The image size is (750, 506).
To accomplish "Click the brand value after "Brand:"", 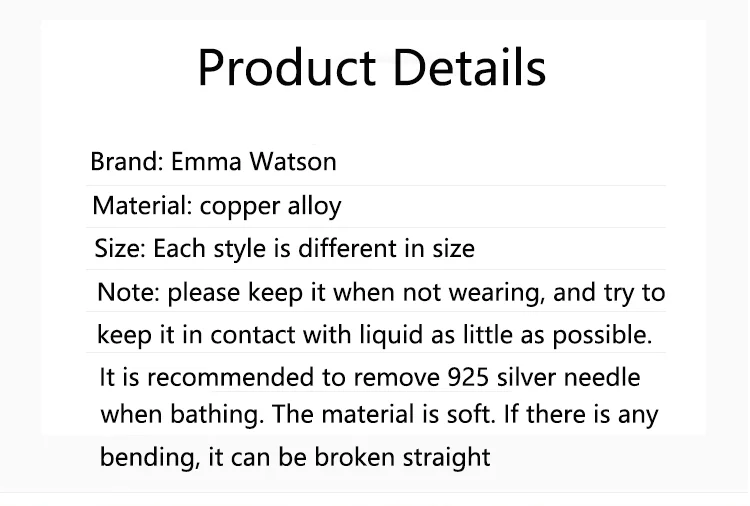I will coord(254,161).
